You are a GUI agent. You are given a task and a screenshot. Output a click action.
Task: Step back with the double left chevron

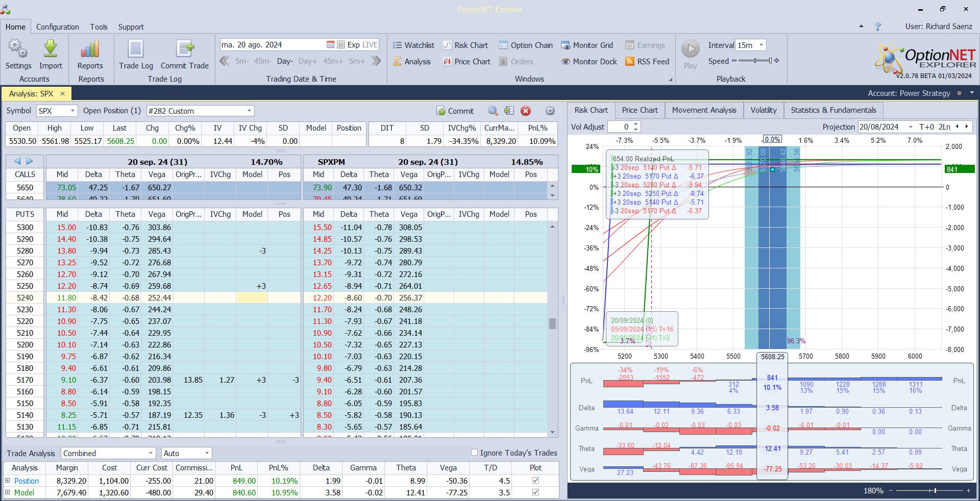(224, 61)
